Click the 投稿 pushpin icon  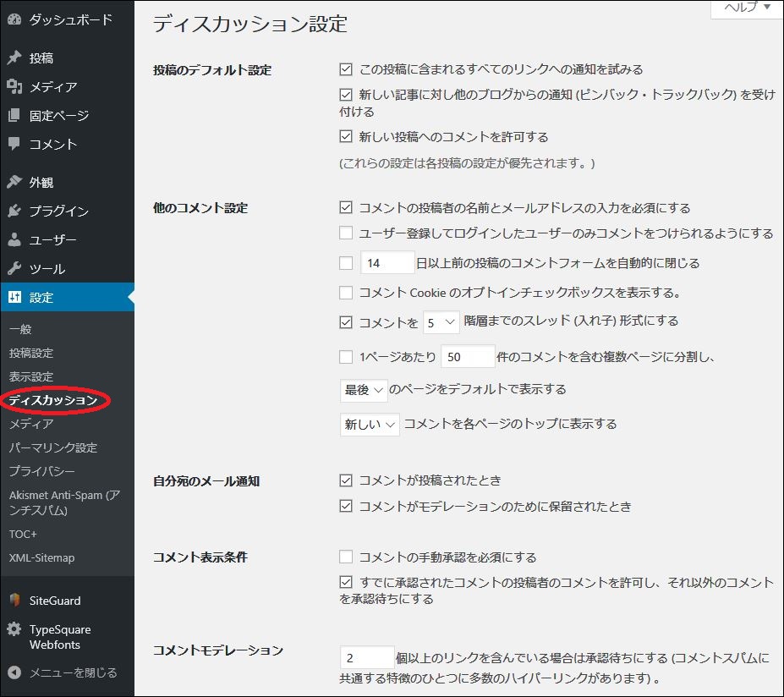(14, 58)
